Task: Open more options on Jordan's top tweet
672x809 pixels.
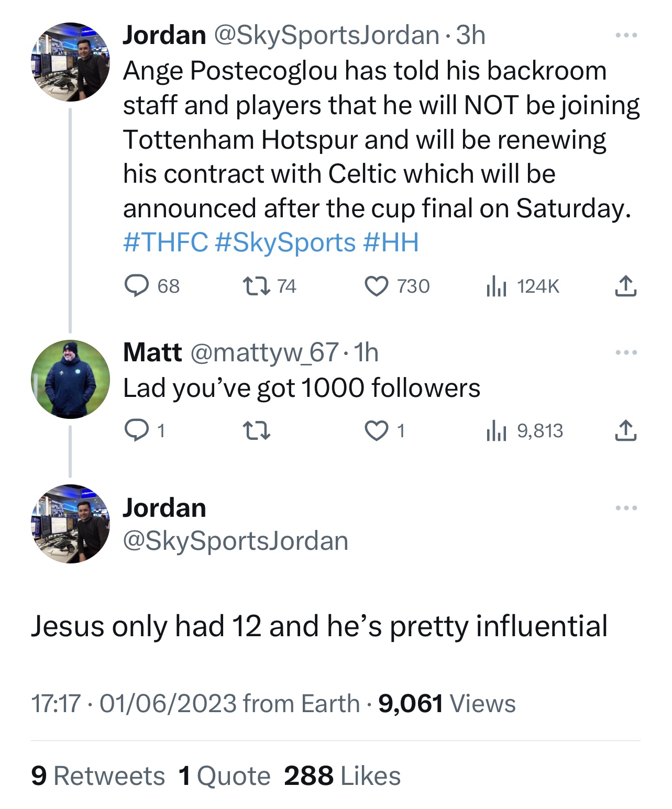Action: coord(626,36)
